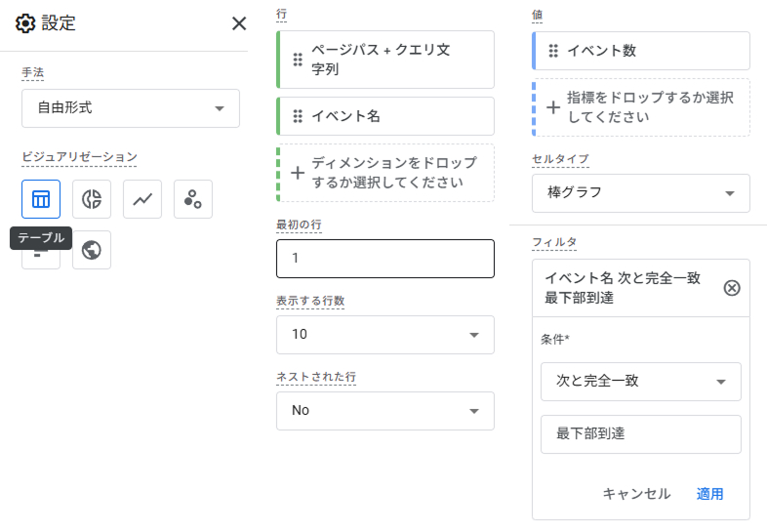The height and width of the screenshot is (532, 767).
Task: Open the 自由形式 technique dropdown
Action: (x=131, y=108)
